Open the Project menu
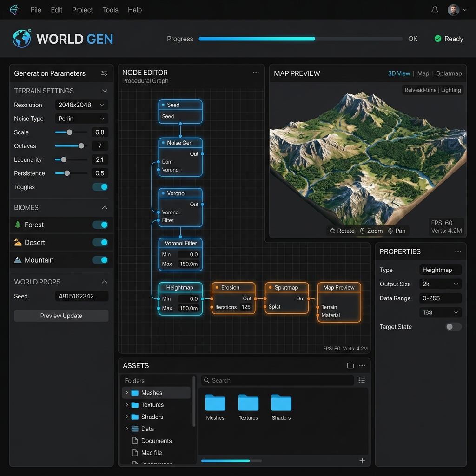 click(x=82, y=10)
